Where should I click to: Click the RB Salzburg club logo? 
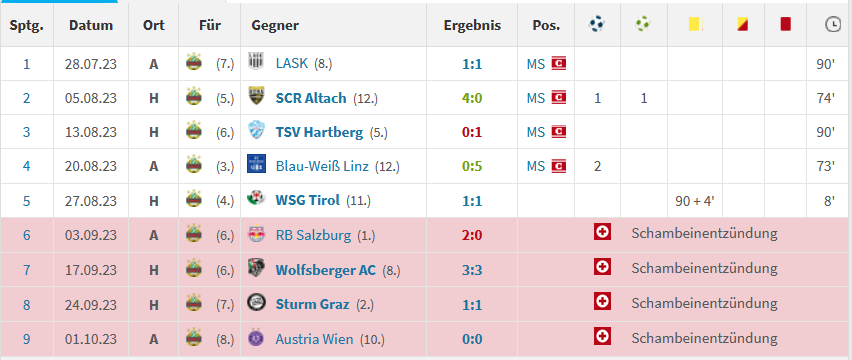point(256,234)
